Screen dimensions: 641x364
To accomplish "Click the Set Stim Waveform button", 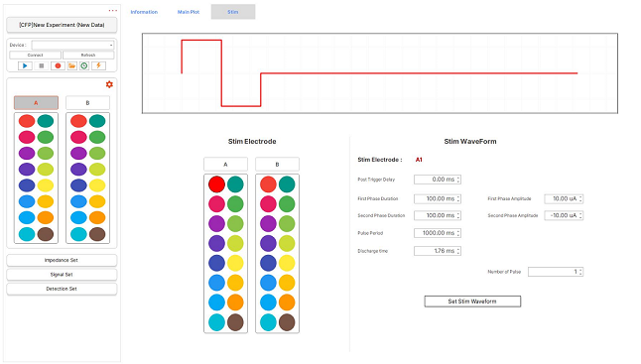I will [472, 302].
